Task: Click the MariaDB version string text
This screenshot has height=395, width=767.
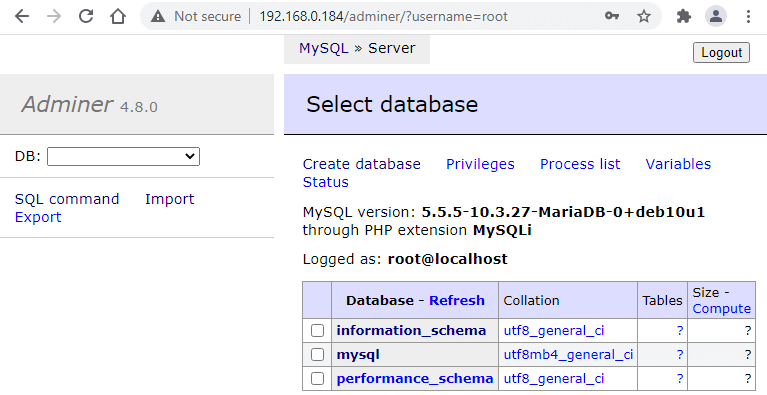Action: coord(564,212)
